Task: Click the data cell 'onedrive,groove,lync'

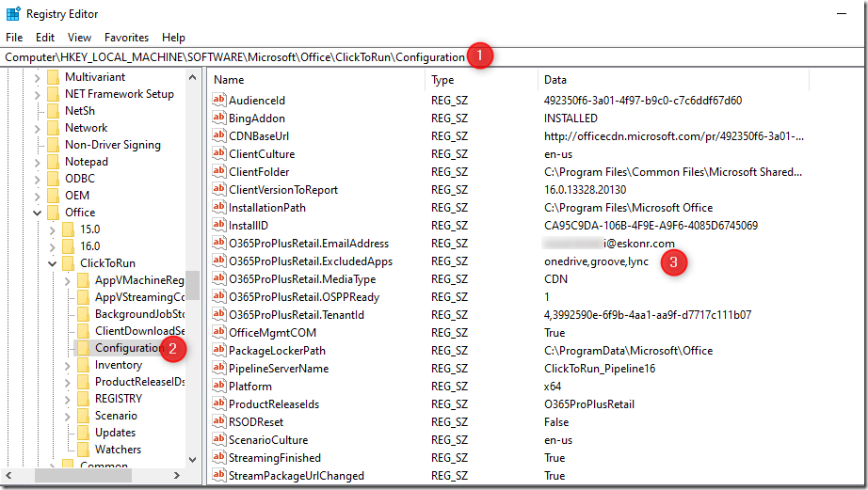Action: [x=596, y=261]
